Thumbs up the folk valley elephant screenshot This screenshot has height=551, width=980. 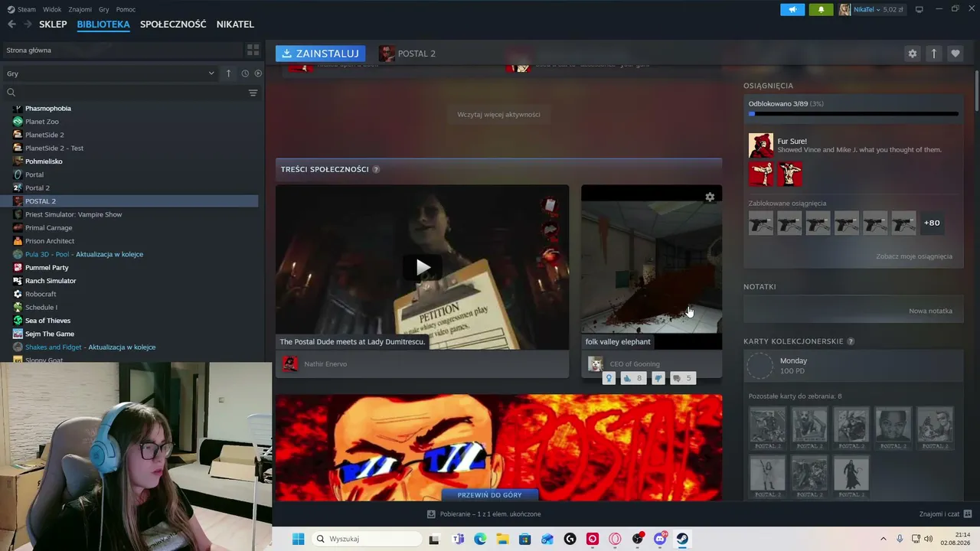pos(632,378)
